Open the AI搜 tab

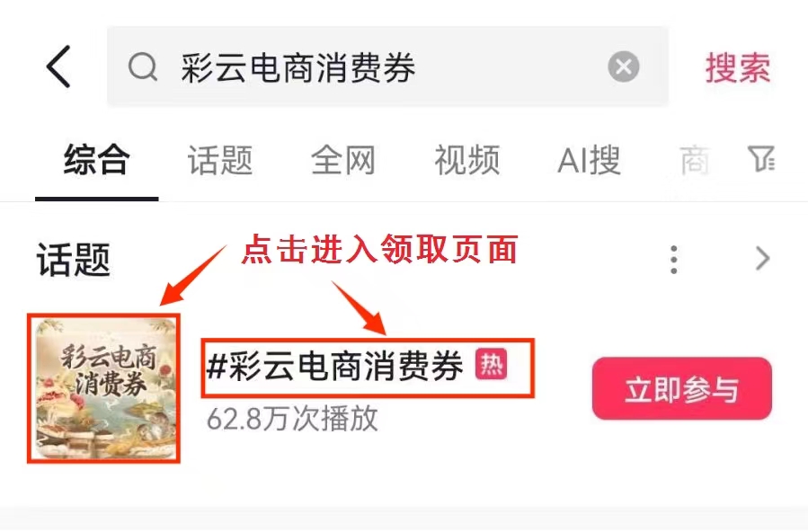coord(589,160)
